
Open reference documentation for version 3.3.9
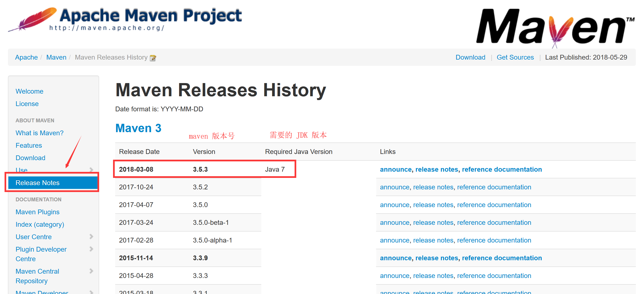point(502,258)
